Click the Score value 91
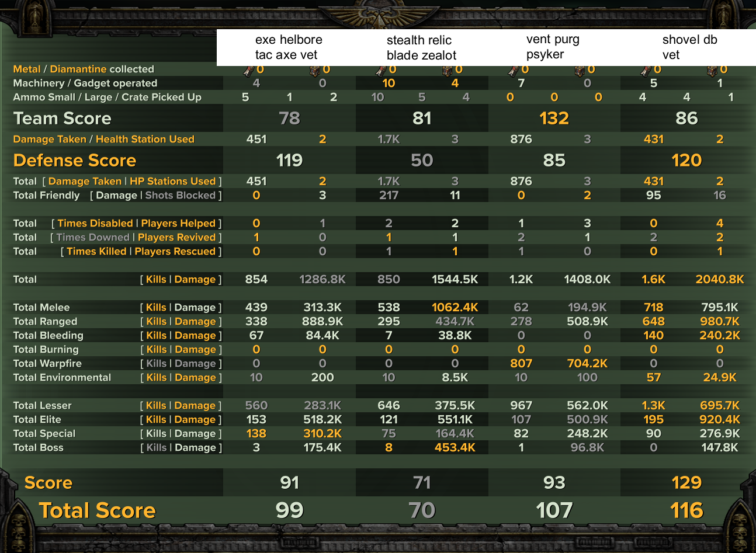This screenshot has width=756, height=553. tap(290, 483)
